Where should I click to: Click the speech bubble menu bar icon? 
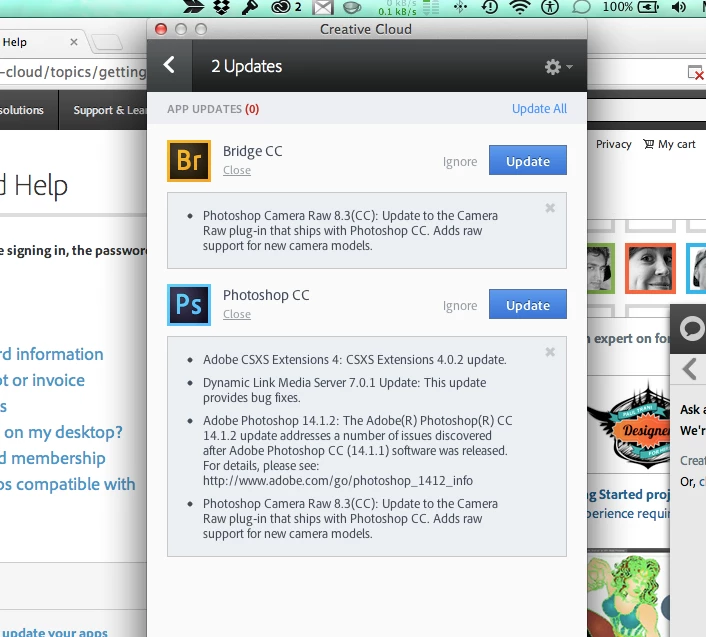tap(581, 7)
